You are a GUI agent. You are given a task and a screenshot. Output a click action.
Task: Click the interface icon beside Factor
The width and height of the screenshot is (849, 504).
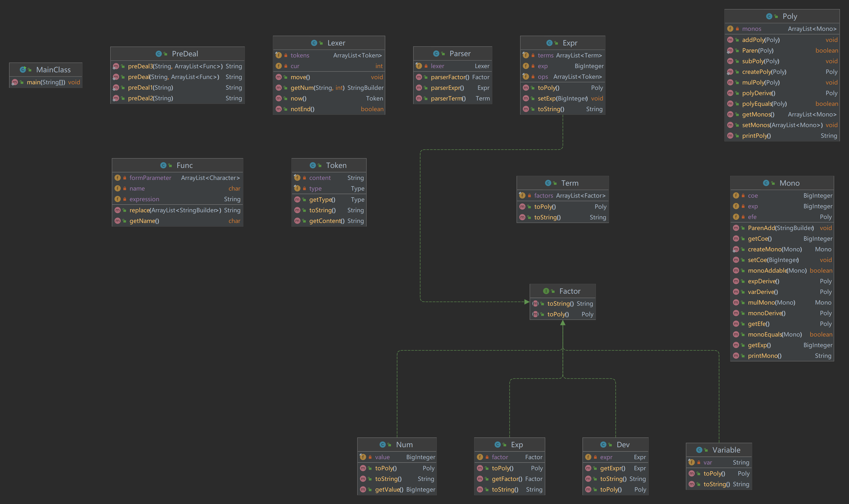(546, 291)
